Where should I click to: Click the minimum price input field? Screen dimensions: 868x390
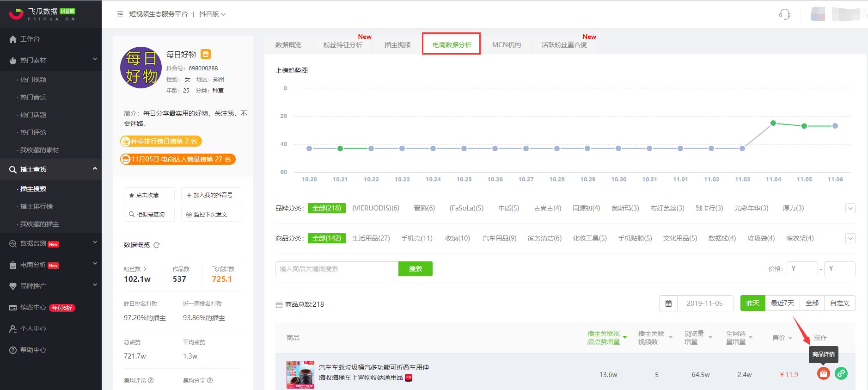[802, 269]
